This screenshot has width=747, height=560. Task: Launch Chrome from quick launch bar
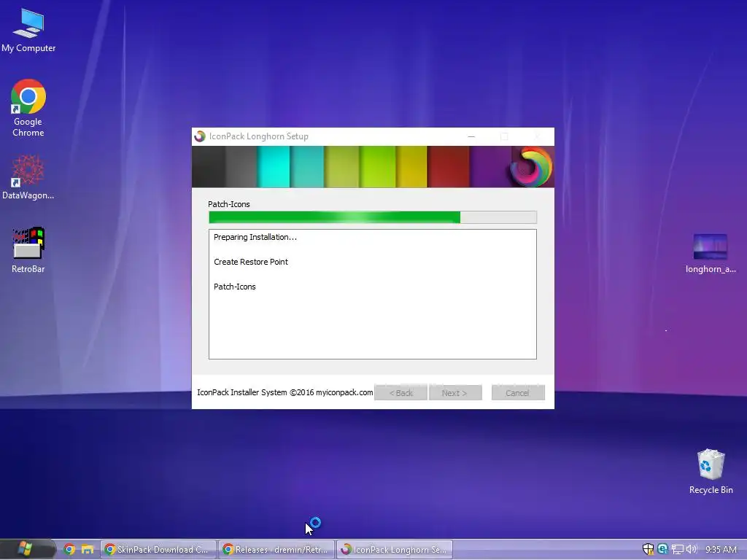tap(69, 550)
